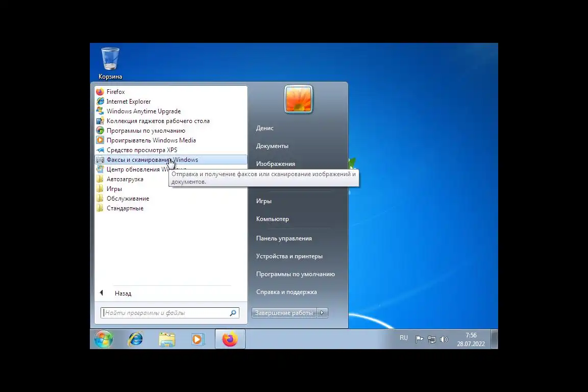This screenshot has width=588, height=392.
Task: Open Устройства и принтеры
Action: tap(289, 256)
